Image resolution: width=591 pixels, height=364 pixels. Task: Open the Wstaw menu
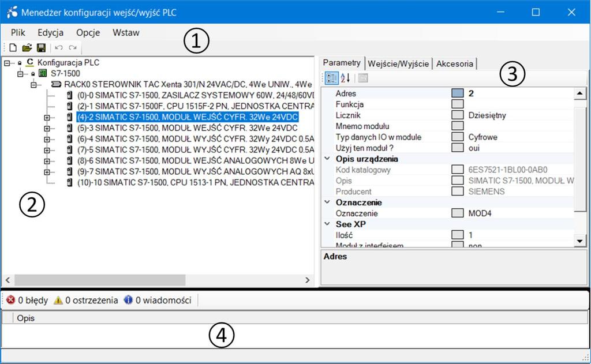pos(126,32)
